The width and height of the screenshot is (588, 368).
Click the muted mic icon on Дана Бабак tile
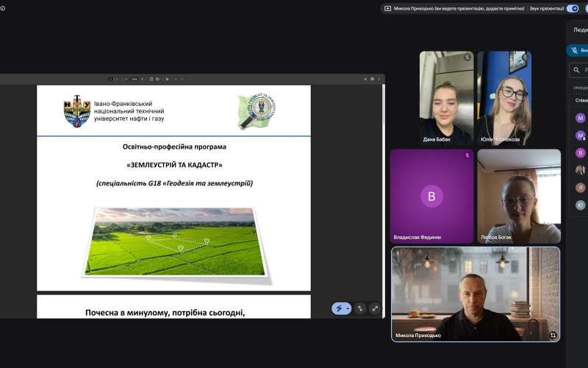[467, 57]
